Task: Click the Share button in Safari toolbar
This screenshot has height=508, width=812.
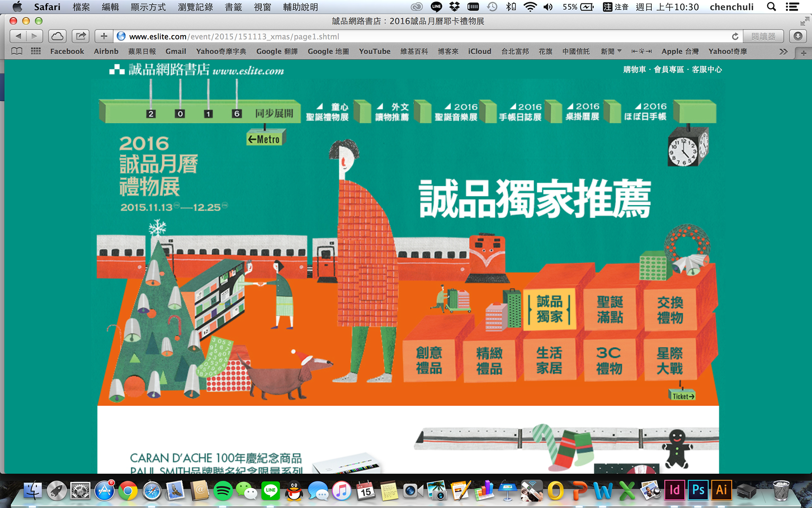Action: 80,36
